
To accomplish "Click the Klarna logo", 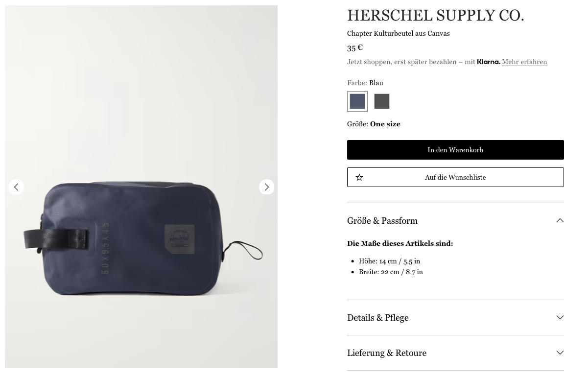I will [489, 62].
